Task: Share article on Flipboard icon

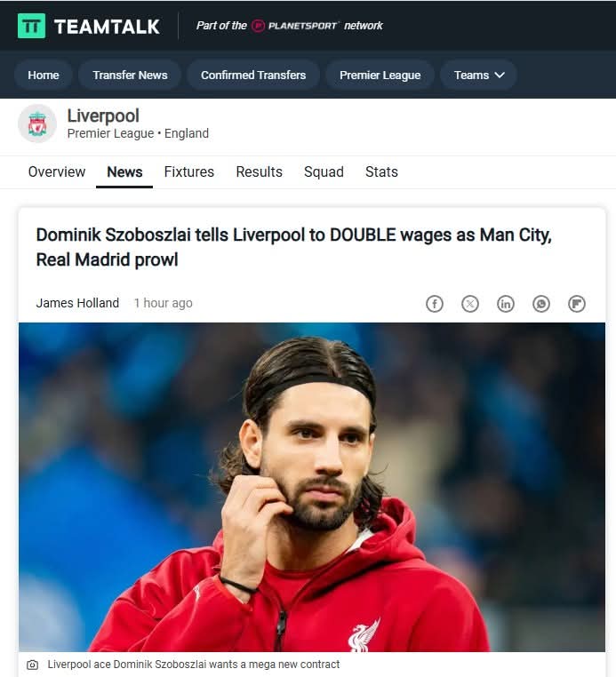Action: 577,304
